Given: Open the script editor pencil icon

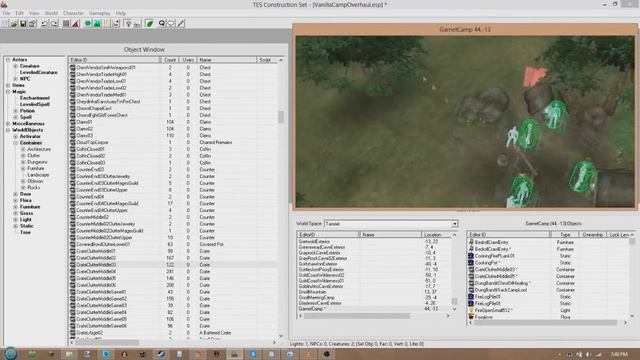Looking at the screenshot, I should 180,24.
